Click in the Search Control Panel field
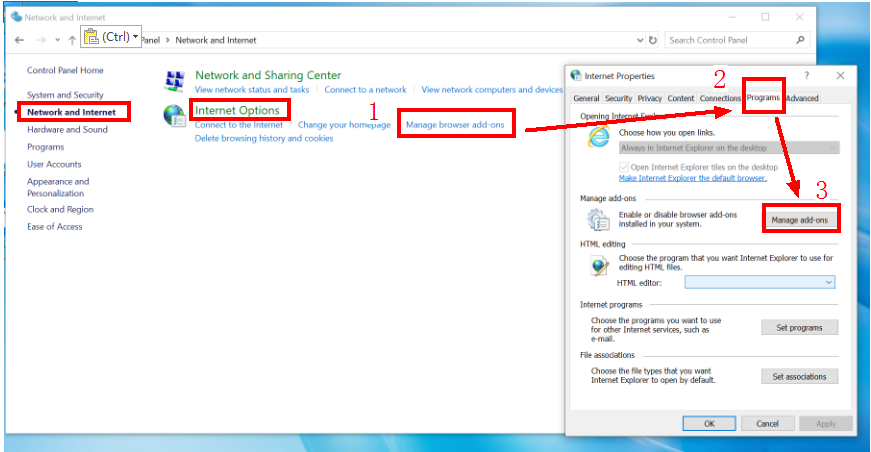The width and height of the screenshot is (871, 452). 728,40
